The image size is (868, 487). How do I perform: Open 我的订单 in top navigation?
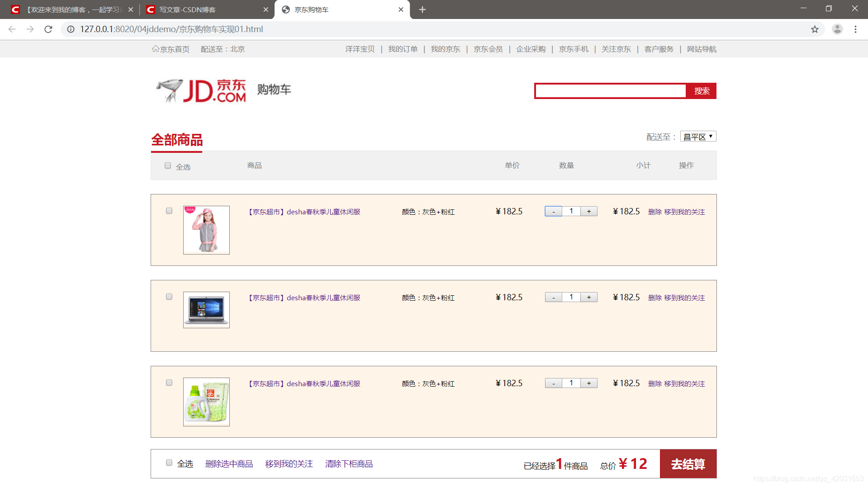pos(403,49)
